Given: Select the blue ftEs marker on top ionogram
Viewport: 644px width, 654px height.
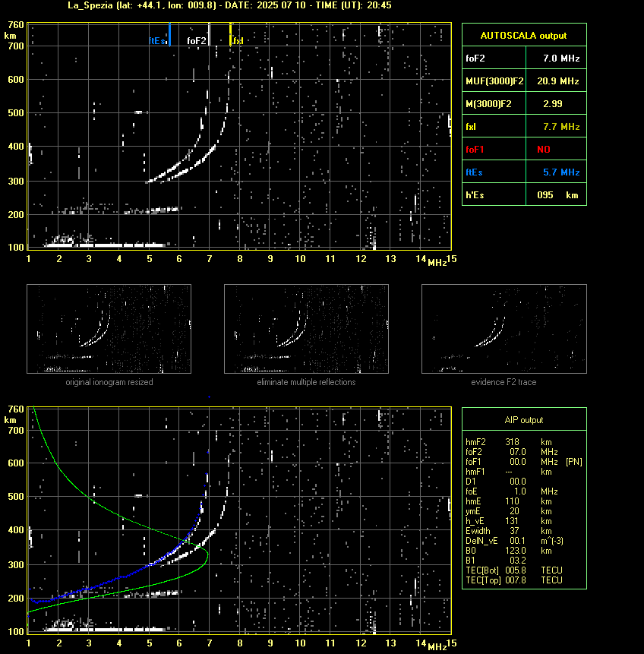Looking at the screenshot, I should click(169, 34).
